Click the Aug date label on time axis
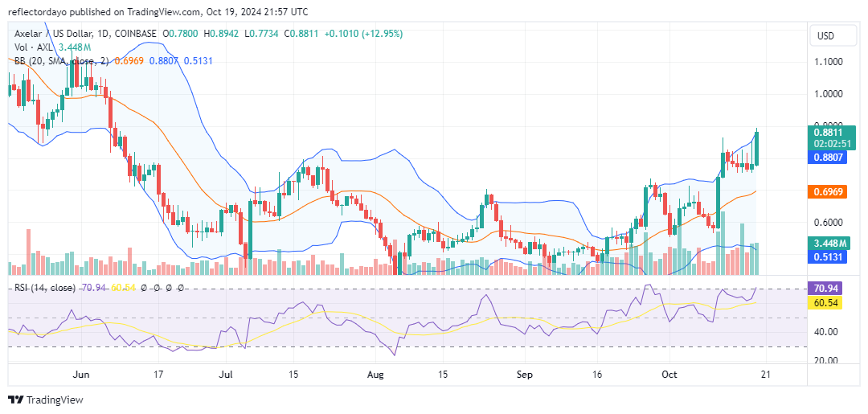 375,375
